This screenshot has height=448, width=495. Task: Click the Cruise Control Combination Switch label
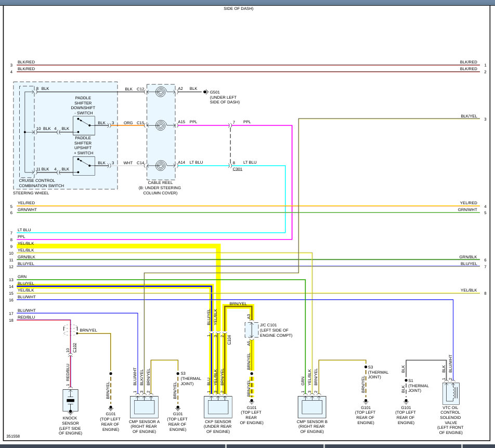pos(41,183)
